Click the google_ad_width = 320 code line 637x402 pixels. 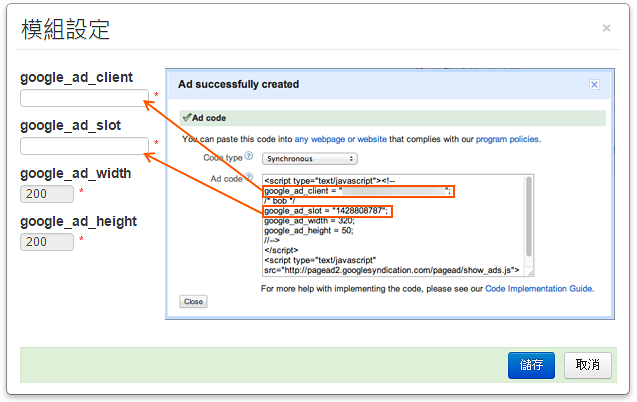click(x=309, y=221)
